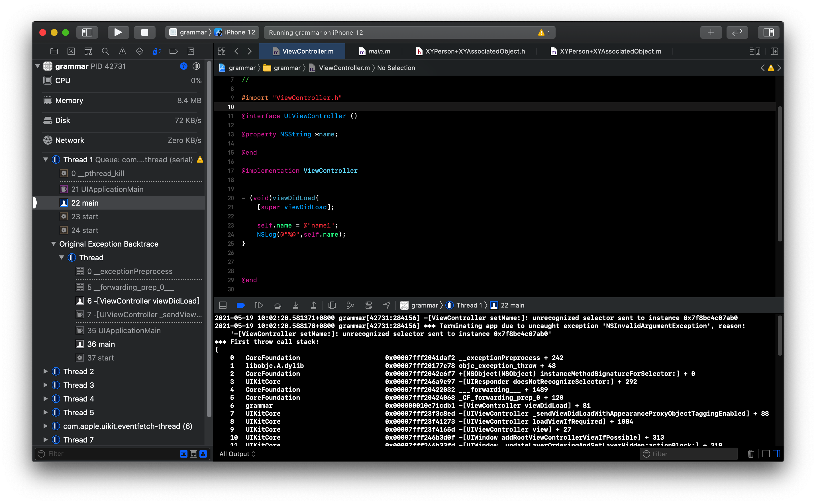Select the grammar scheme in toolbar
The height and width of the screenshot is (504, 816).
(x=189, y=32)
